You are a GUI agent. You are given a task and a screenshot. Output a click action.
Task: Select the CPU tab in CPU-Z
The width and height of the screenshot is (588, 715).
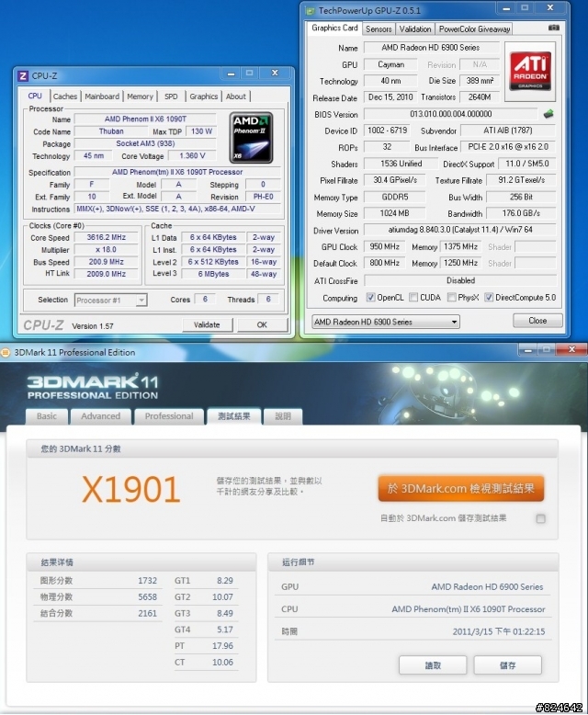(35, 96)
